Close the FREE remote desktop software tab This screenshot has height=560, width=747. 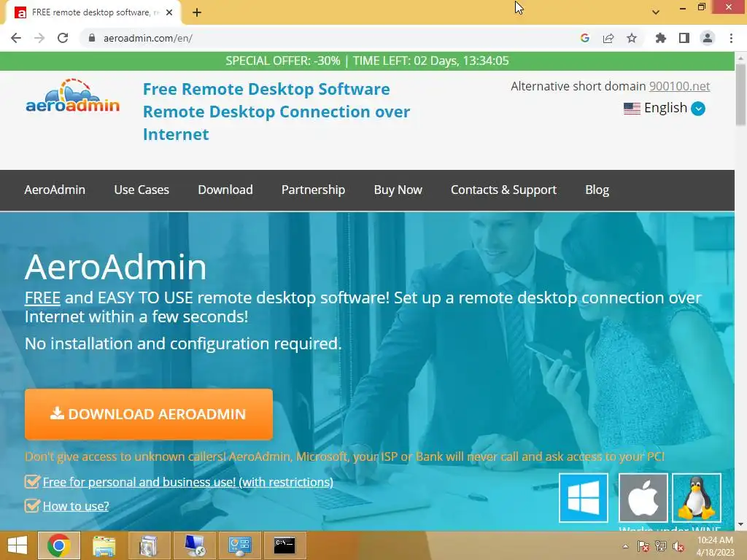[169, 13]
